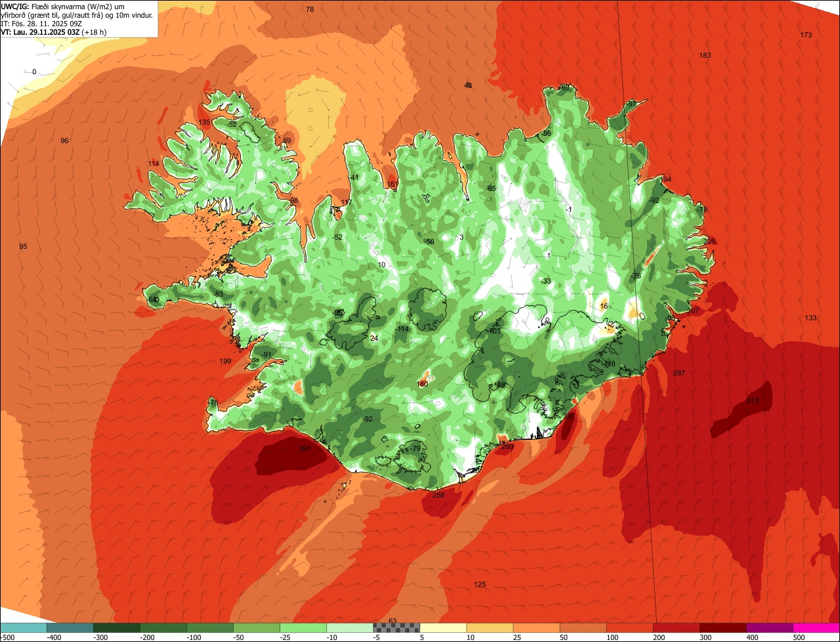
Task: Click the value 133 in the eastern sea
Action: (x=811, y=318)
